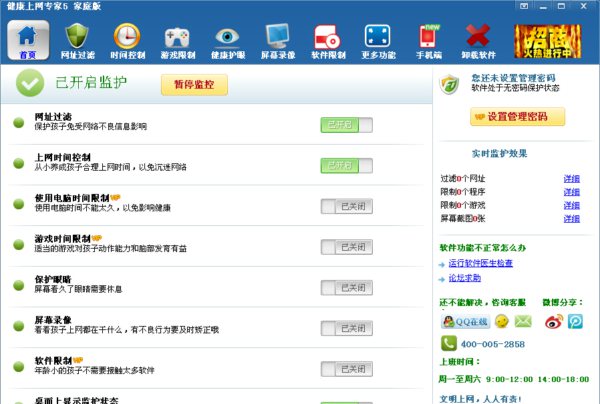This screenshot has height=404, width=600.
Task: Click the Weibo share icon
Action: point(554,321)
